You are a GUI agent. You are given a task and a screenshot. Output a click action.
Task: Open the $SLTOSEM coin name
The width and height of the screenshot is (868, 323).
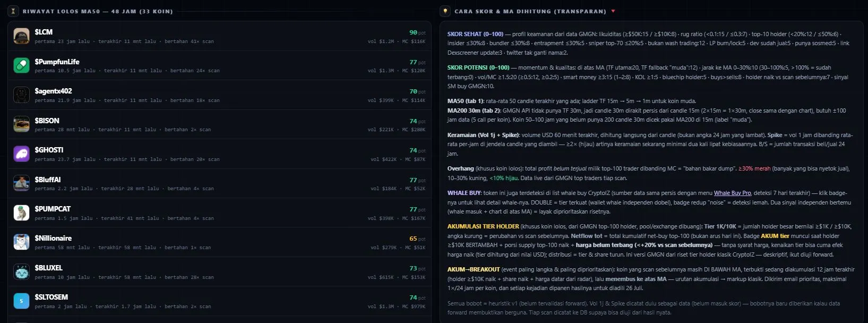point(51,297)
